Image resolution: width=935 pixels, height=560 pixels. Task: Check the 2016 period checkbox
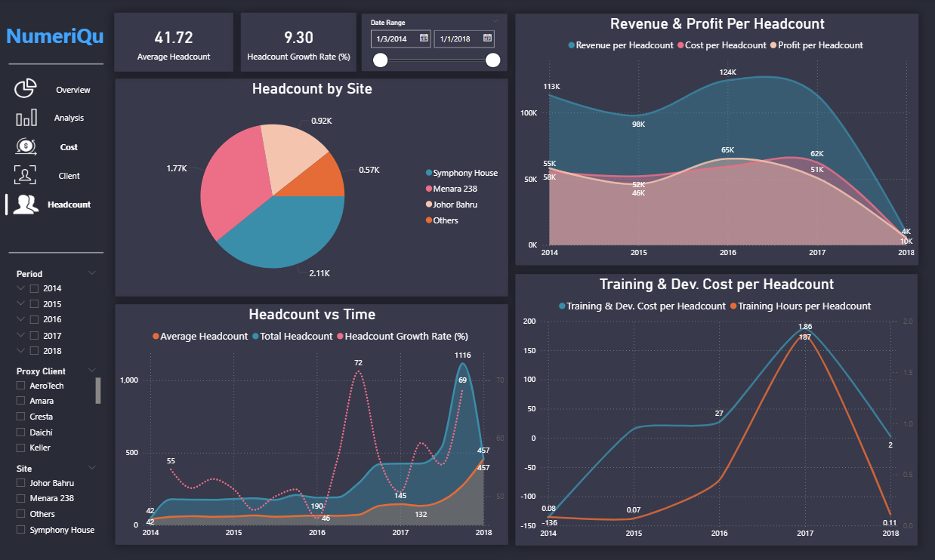(34, 320)
